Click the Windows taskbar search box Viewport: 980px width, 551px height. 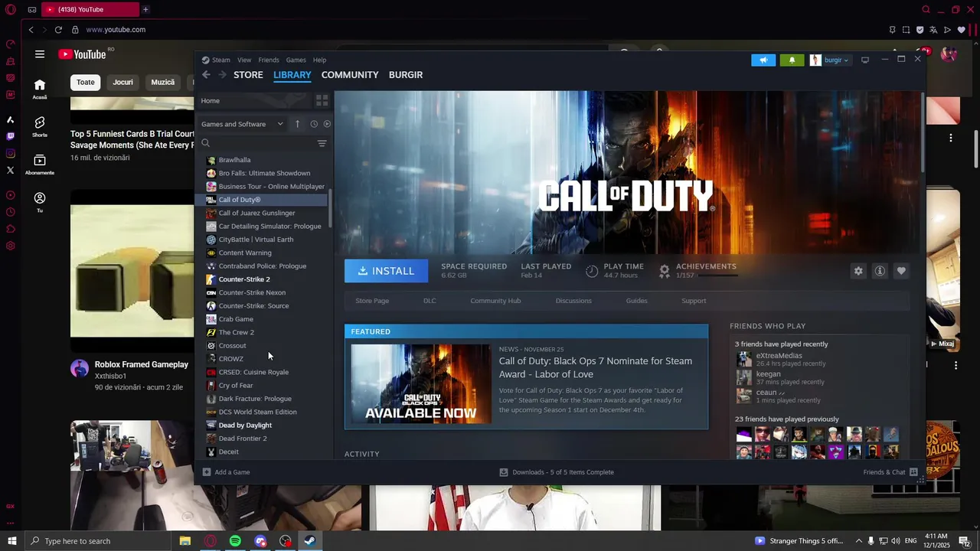coord(98,541)
